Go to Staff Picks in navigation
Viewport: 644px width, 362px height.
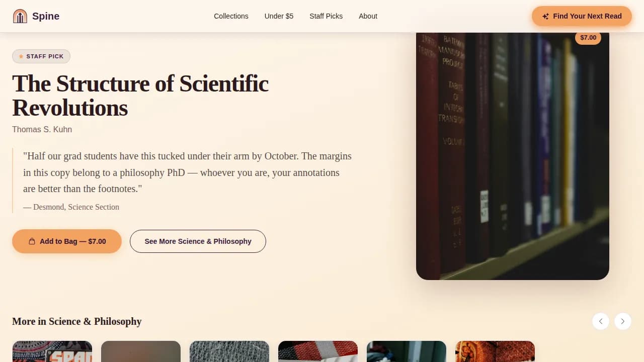point(326,16)
